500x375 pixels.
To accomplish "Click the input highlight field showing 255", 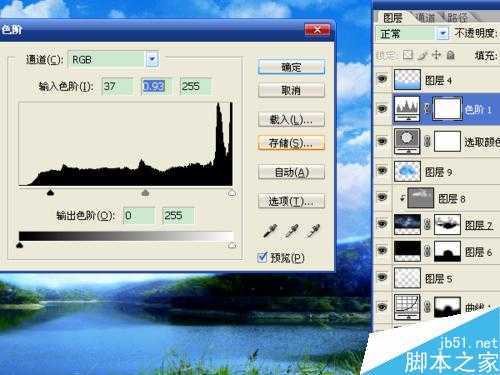I will tap(196, 86).
